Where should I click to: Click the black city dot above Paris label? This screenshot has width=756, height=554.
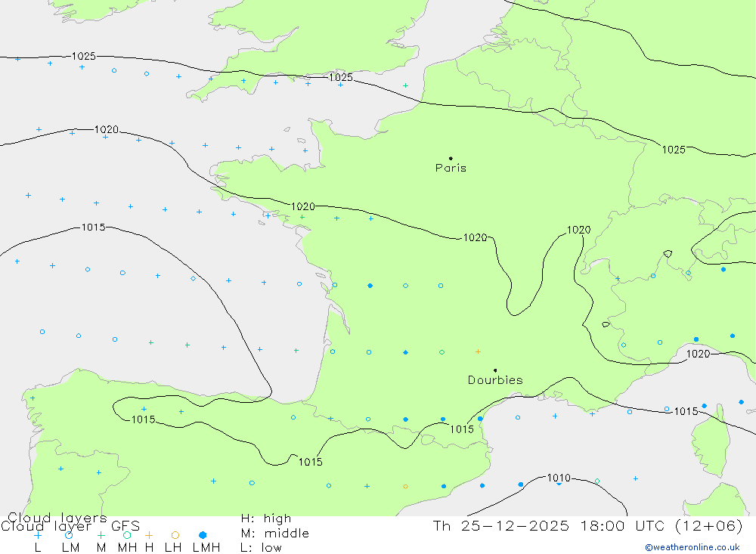[x=451, y=158]
